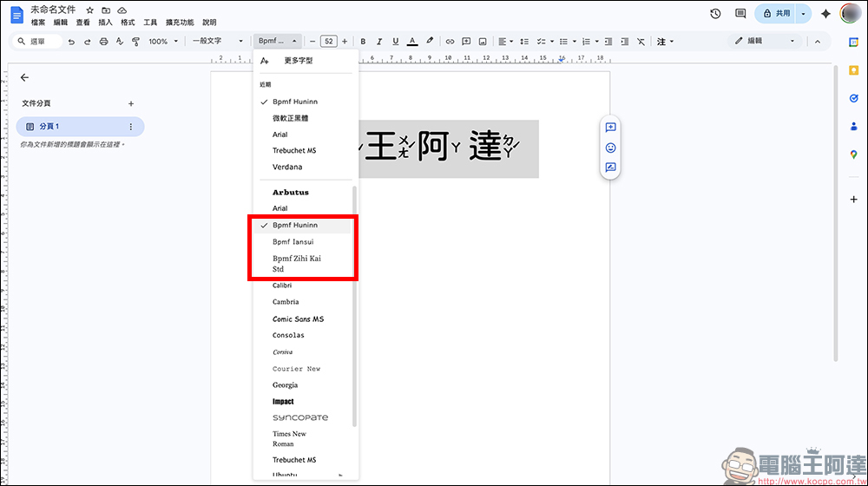Open the Google Docs home icon
Screen dimensions: 868x486
(16, 16)
